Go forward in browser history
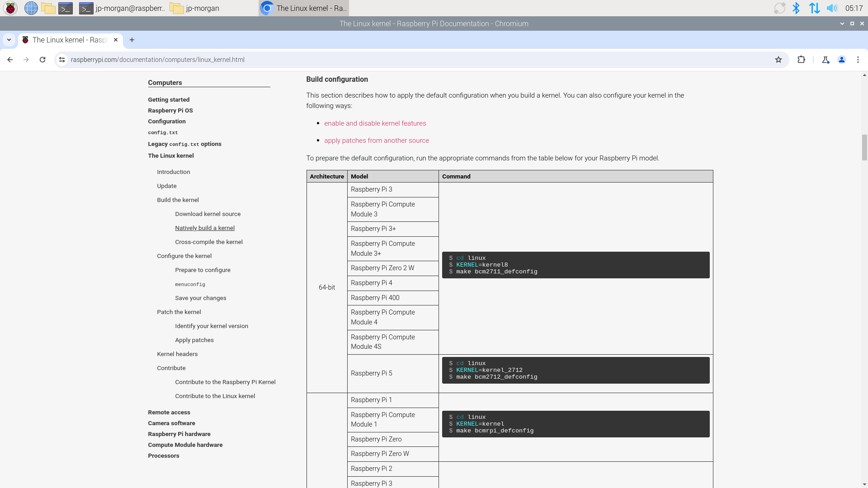Screen dimensions: 868x488 click(x=26, y=60)
